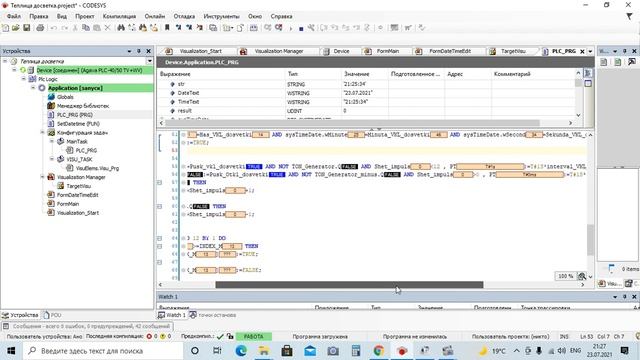This screenshot has width=640, height=360.
Task: Collapse the Application tree node
Action: [33, 88]
